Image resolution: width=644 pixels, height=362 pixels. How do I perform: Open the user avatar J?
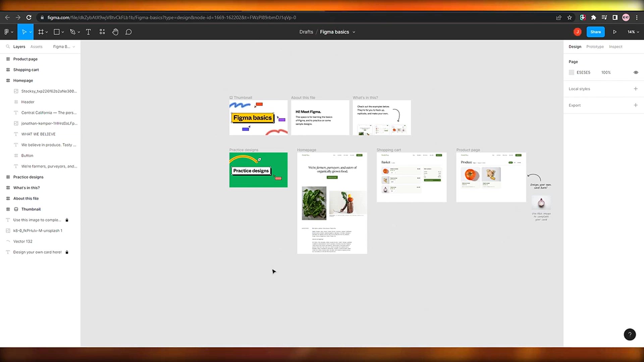[x=577, y=32]
